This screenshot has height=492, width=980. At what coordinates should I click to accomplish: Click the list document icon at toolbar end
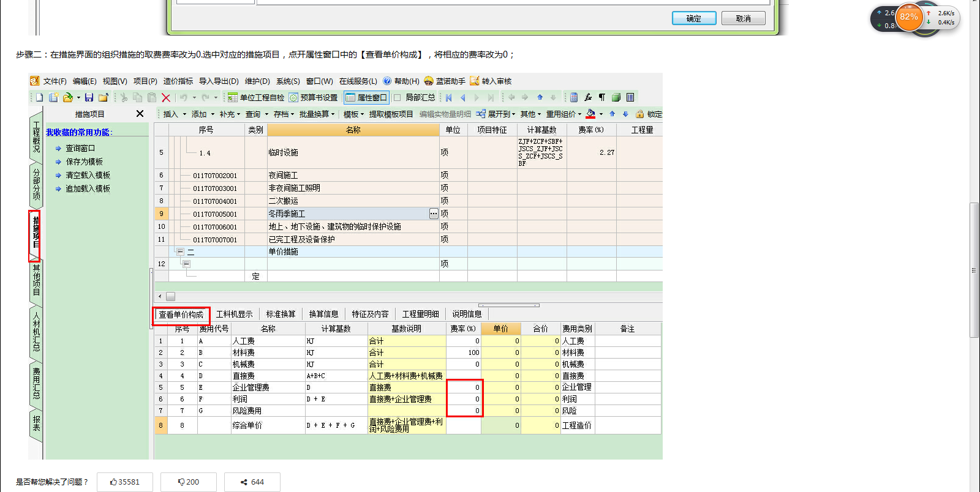pyautogui.click(x=630, y=97)
